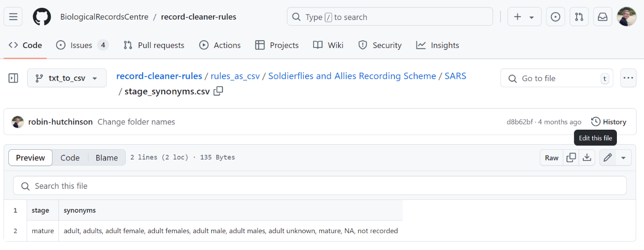The image size is (644, 250).
Task: Select the Security tab
Action: pyautogui.click(x=379, y=45)
